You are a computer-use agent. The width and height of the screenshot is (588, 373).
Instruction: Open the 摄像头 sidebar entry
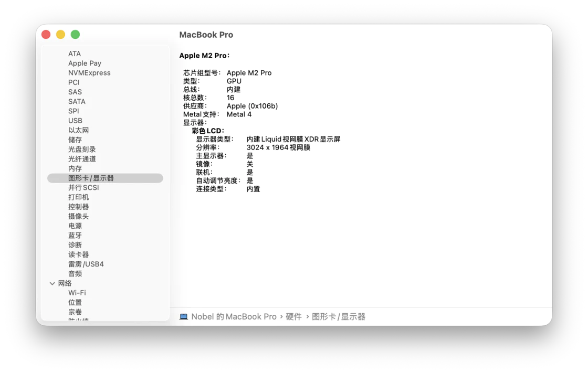[x=78, y=216]
